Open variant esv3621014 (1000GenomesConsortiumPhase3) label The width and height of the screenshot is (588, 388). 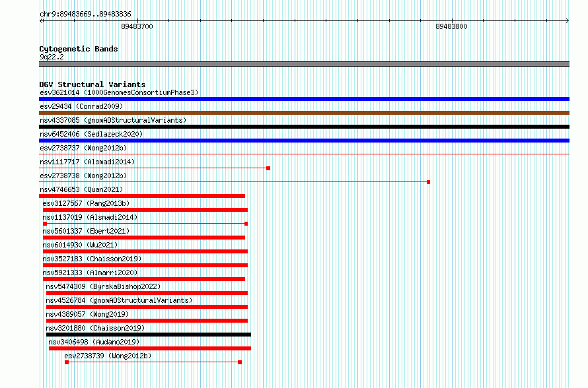119,92
